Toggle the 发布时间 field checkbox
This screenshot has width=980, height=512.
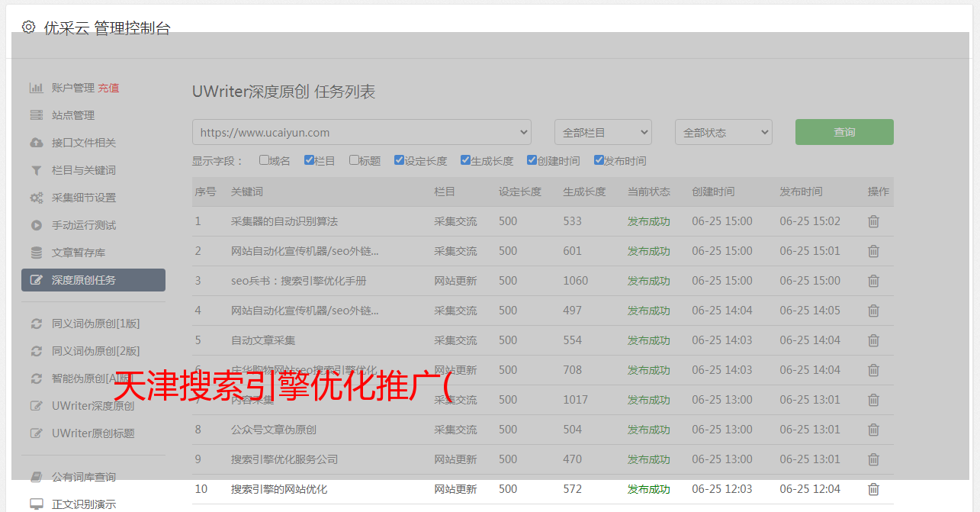(598, 160)
